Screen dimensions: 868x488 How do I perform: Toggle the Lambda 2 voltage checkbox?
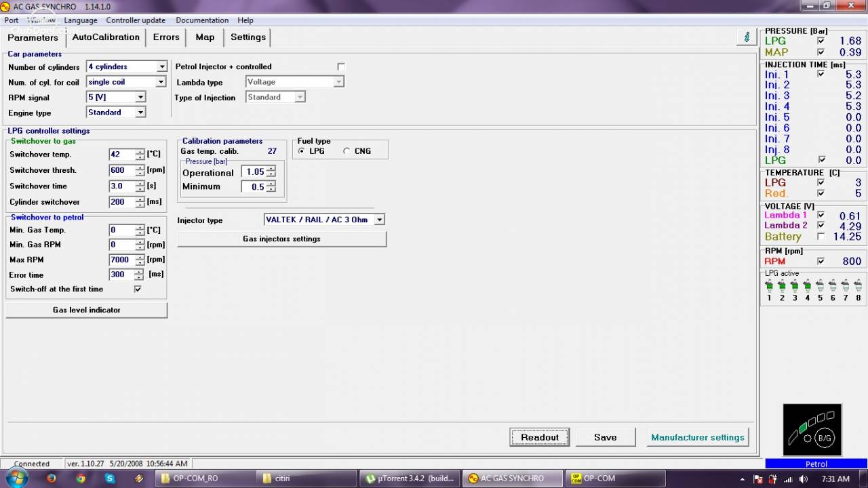click(821, 225)
